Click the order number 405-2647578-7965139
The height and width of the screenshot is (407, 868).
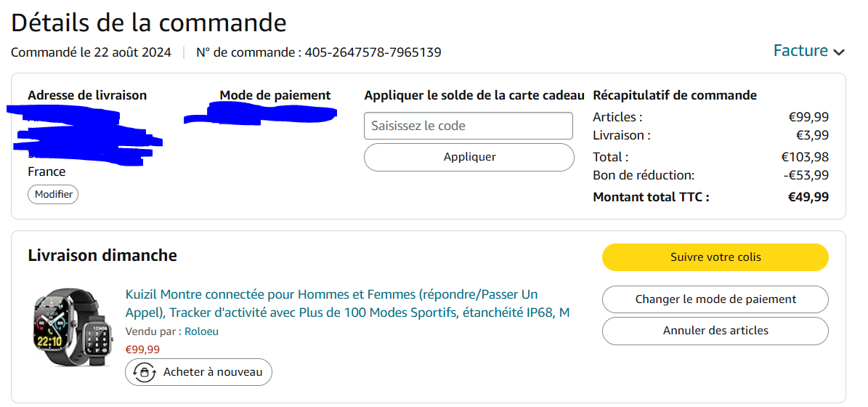373,52
